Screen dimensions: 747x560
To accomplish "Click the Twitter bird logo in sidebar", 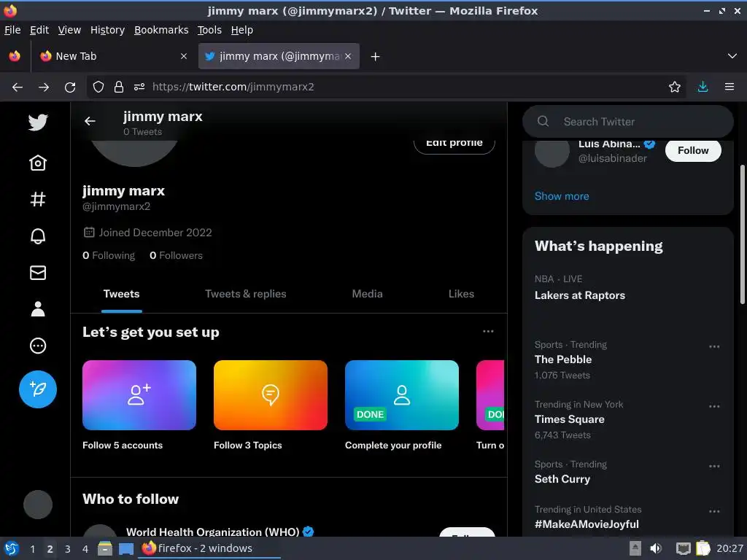I will click(38, 122).
